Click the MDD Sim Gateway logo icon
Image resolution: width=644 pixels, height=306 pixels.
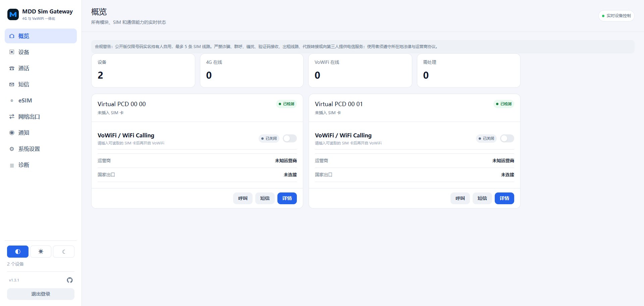(x=13, y=14)
